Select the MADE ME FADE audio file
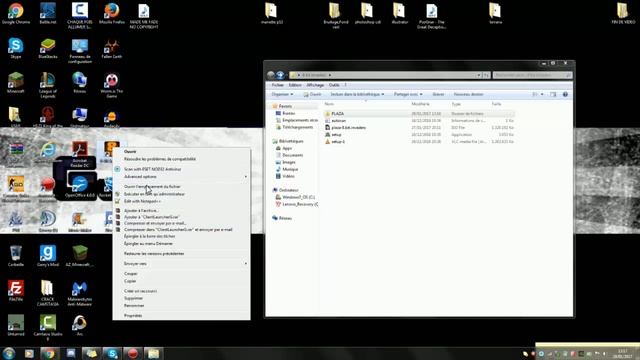The height and width of the screenshot is (360, 640). (144, 16)
